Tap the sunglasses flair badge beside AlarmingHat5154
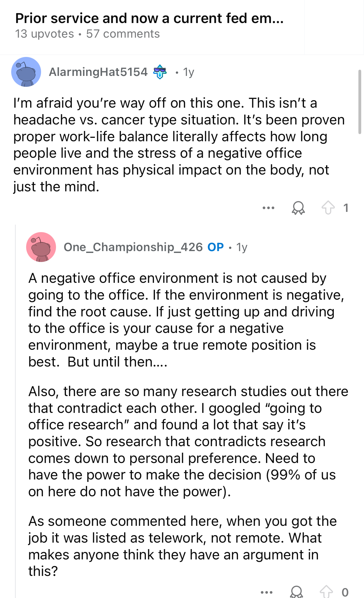 [x=160, y=72]
